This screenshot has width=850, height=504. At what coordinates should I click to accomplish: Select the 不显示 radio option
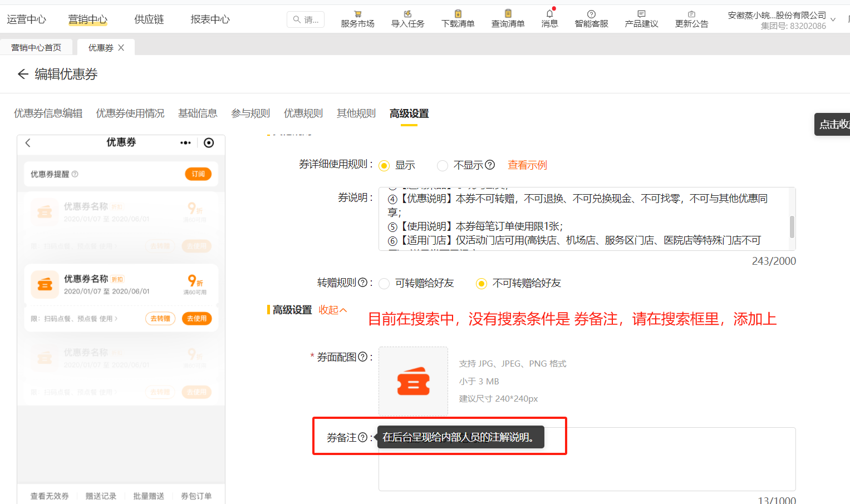[443, 166]
